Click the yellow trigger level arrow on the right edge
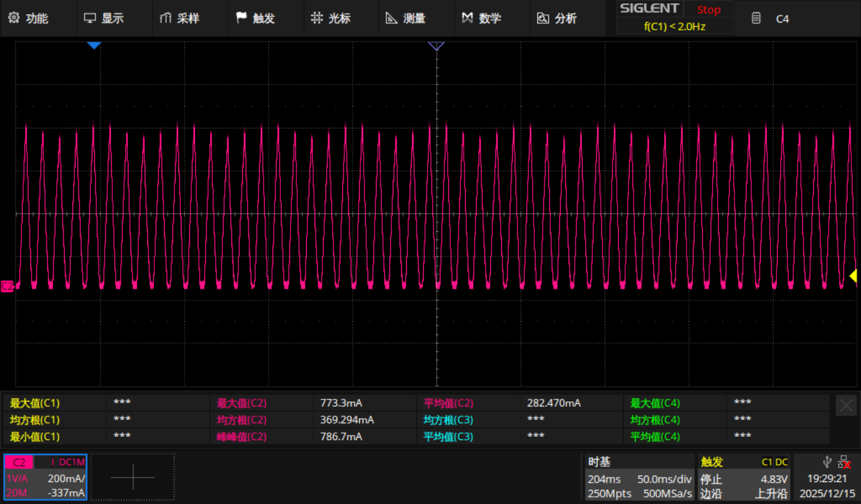The width and height of the screenshot is (861, 504). [853, 276]
